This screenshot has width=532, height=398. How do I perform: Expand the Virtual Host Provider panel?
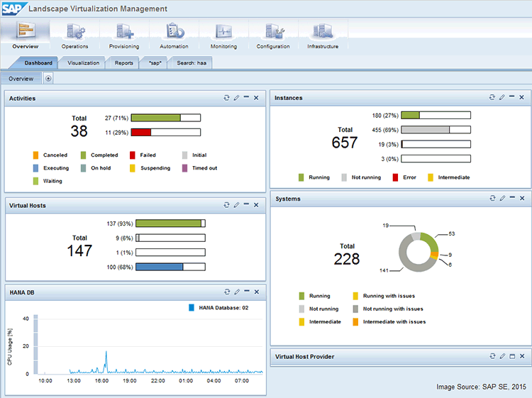click(511, 356)
